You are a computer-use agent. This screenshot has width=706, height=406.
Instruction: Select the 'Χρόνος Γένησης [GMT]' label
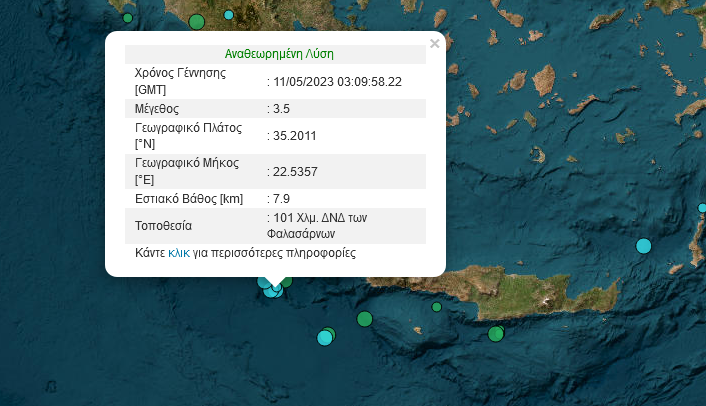click(180, 81)
